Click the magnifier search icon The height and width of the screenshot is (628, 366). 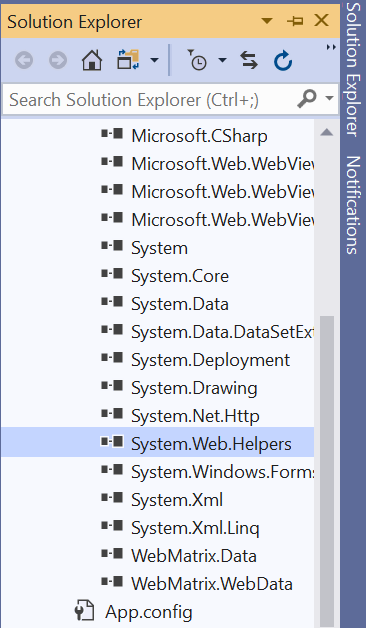tap(307, 99)
